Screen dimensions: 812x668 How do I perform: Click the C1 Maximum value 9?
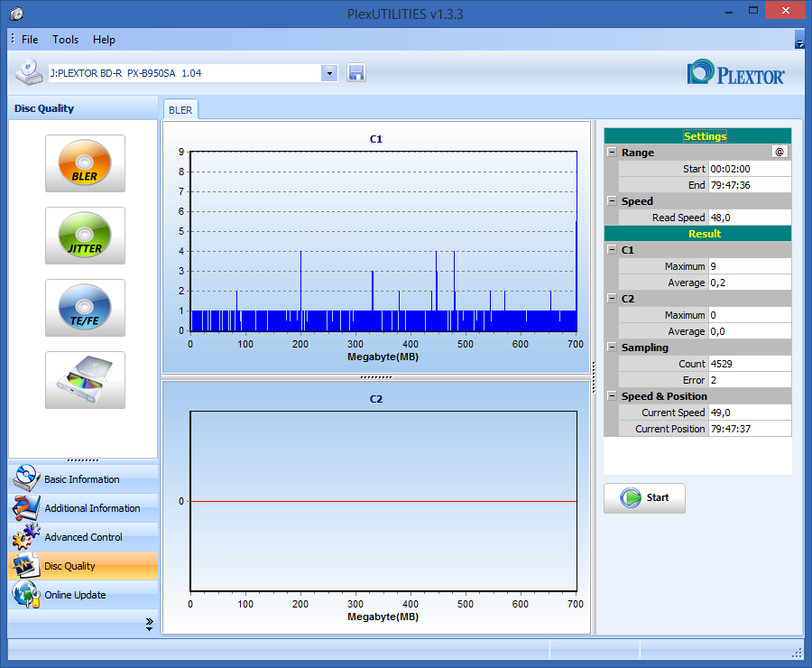pyautogui.click(x=750, y=266)
